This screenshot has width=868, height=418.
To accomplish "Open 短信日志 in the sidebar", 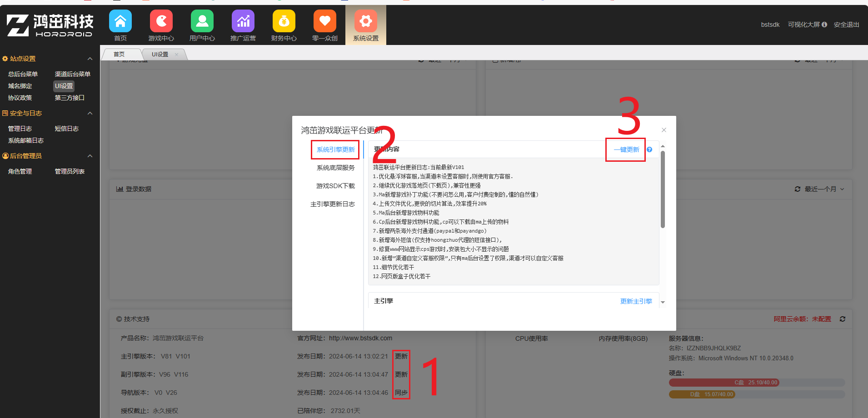I will click(x=67, y=129).
